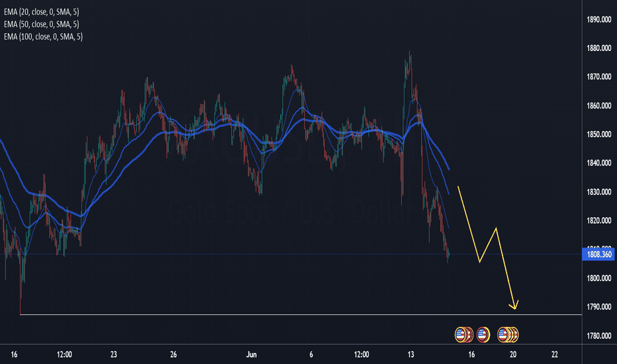Click the 1880.000 price axis label
Screen dimensions: 617x364
tap(599, 48)
